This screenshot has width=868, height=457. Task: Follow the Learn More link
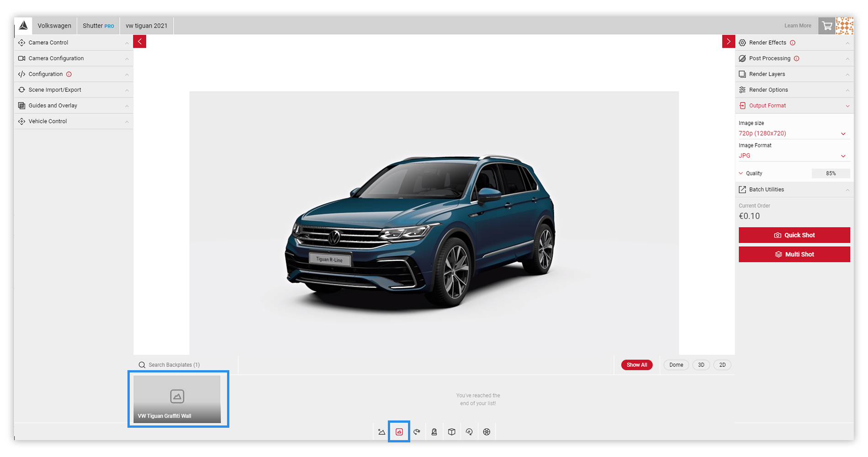pos(798,26)
